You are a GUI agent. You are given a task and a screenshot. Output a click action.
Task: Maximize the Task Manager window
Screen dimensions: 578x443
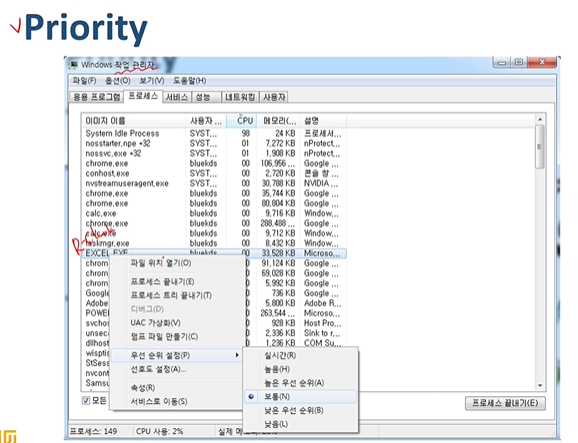519,62
